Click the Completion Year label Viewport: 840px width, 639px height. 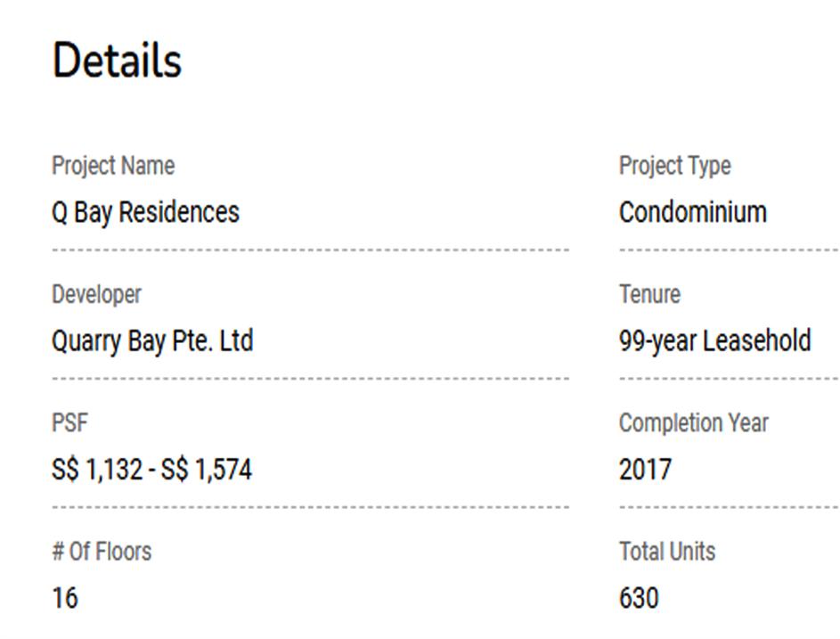coord(693,422)
